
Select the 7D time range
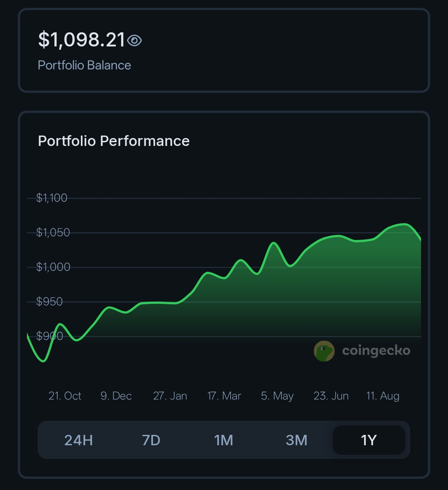tap(151, 440)
